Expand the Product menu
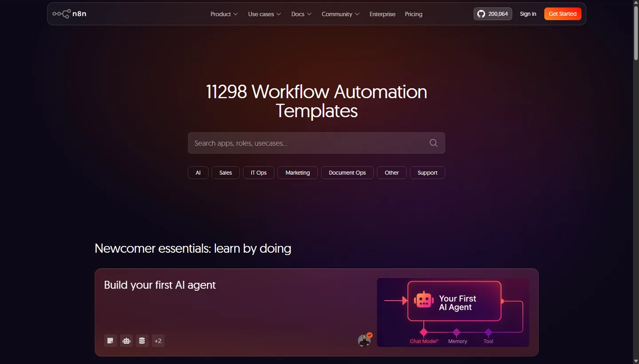The image size is (639, 364). pyautogui.click(x=224, y=14)
